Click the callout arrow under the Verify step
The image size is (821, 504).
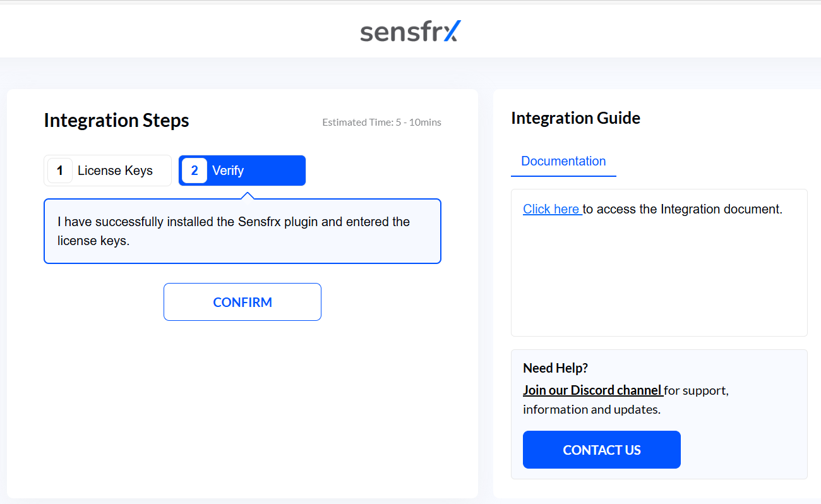tap(248, 196)
